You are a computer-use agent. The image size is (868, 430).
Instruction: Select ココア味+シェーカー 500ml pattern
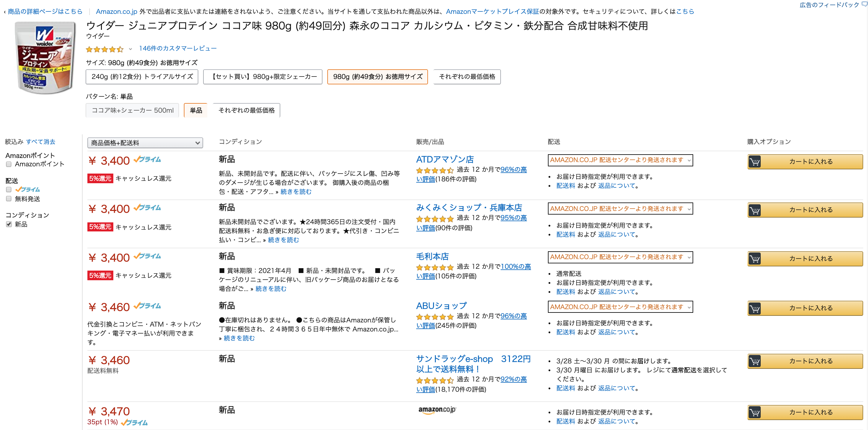pyautogui.click(x=132, y=111)
